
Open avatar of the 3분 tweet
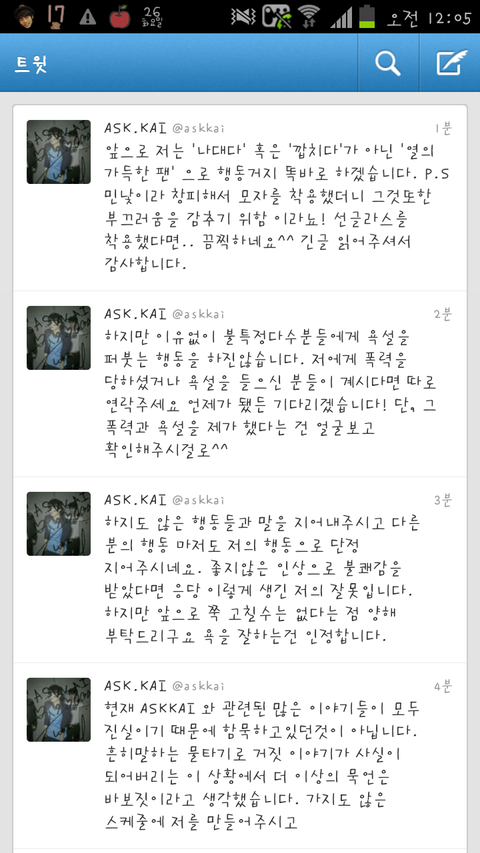59,524
